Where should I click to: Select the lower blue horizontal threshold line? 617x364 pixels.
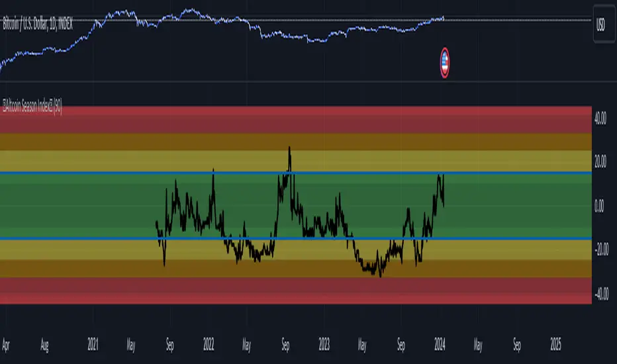coord(295,238)
